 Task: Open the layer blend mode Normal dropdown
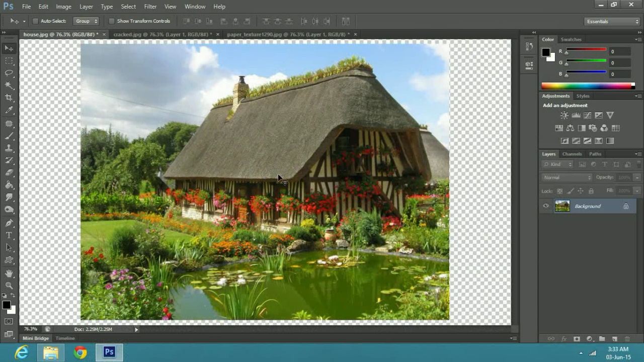(567, 177)
